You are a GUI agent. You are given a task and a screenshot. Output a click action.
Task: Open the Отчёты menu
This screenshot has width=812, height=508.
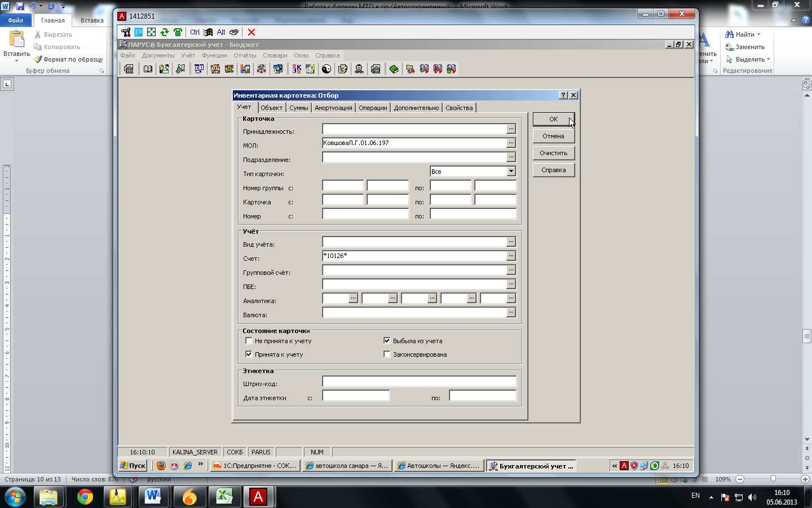(x=245, y=55)
